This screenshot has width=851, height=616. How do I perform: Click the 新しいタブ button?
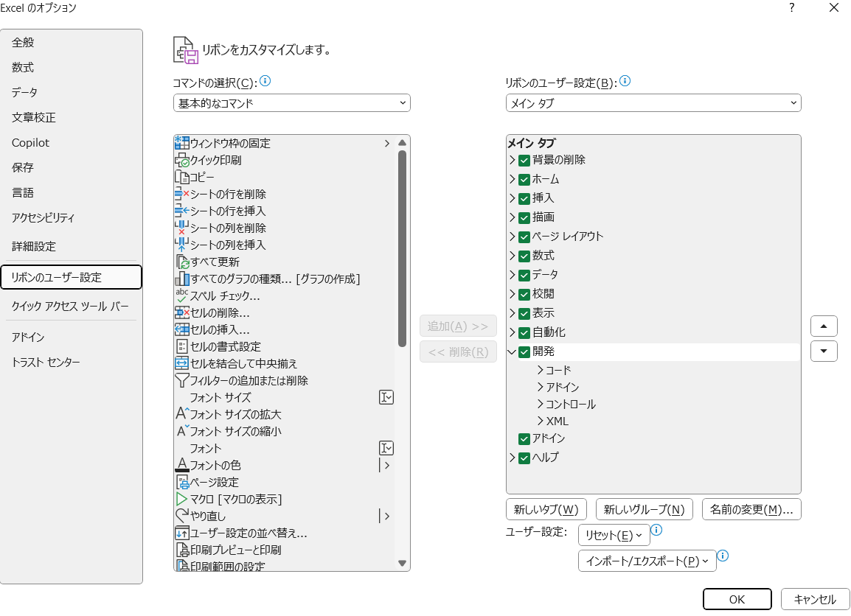(x=546, y=509)
